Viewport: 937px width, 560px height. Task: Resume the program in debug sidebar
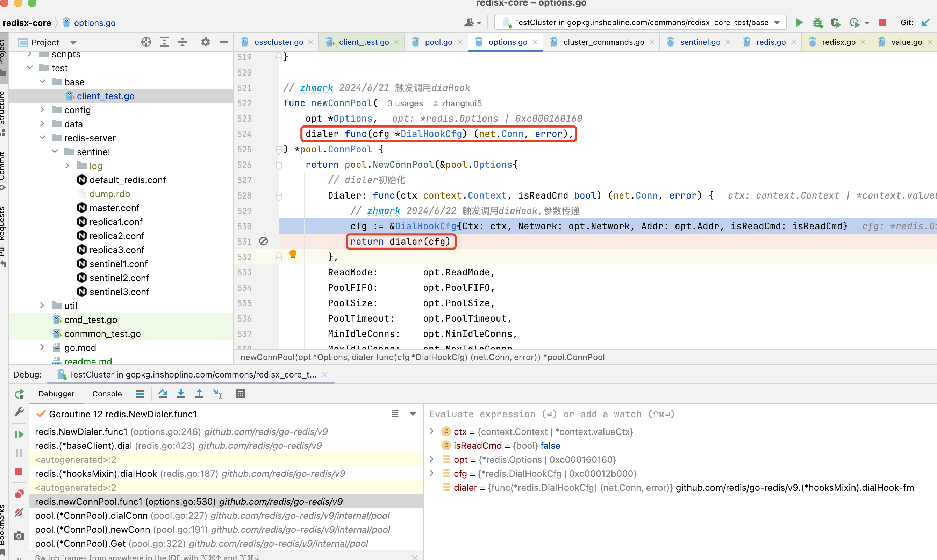click(19, 435)
